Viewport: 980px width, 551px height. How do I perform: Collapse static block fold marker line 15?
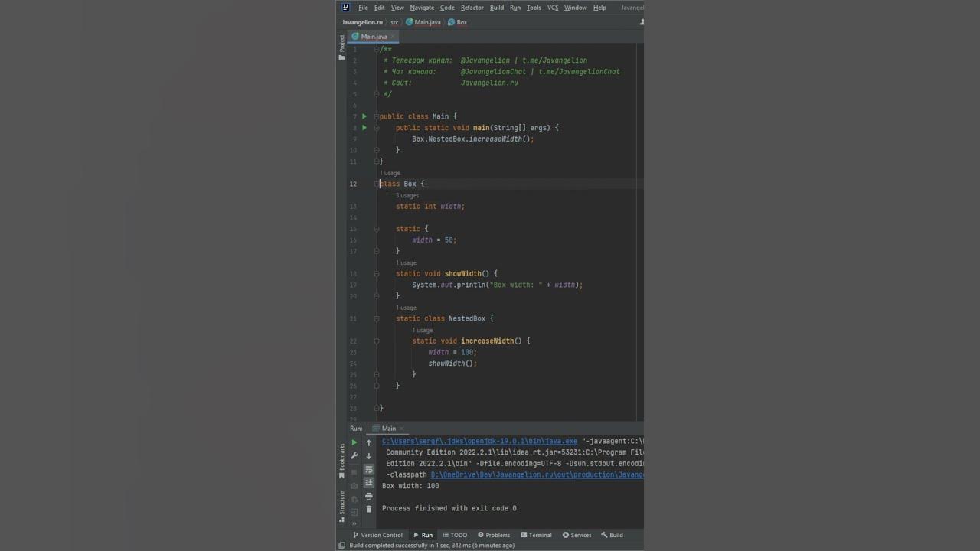(377, 229)
